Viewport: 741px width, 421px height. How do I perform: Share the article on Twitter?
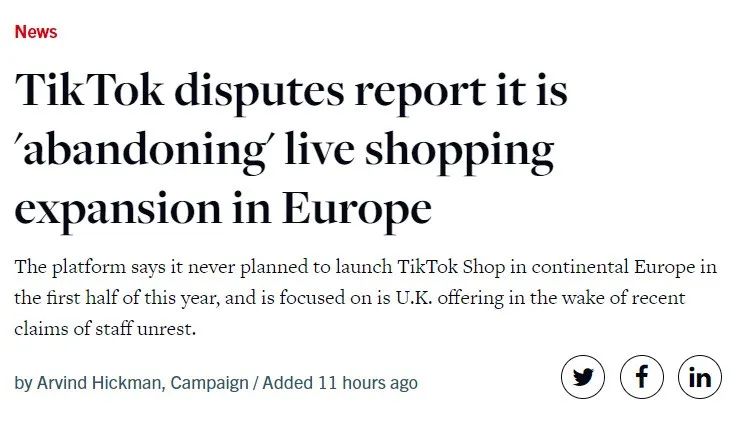click(x=583, y=378)
